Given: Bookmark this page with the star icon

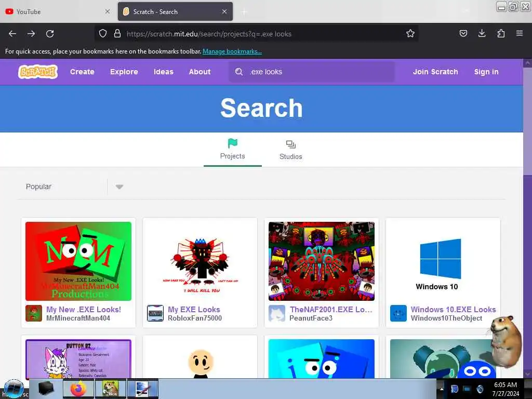Looking at the screenshot, I should 410,34.
